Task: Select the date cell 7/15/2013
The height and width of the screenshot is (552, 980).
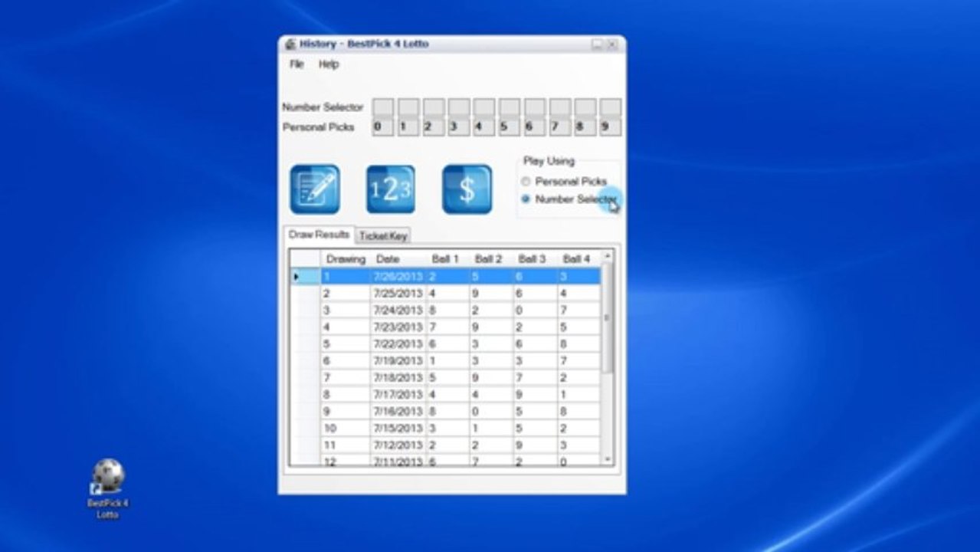Action: tap(398, 428)
